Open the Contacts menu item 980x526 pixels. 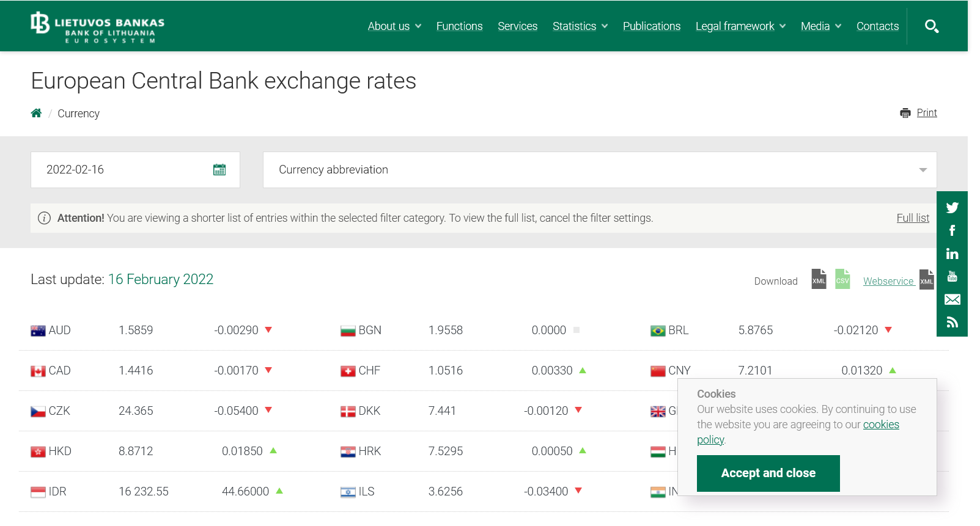click(x=877, y=26)
